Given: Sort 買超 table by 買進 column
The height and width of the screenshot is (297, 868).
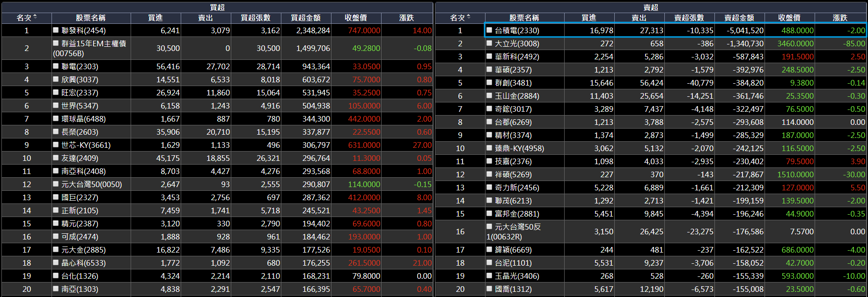Looking at the screenshot, I should (x=155, y=18).
